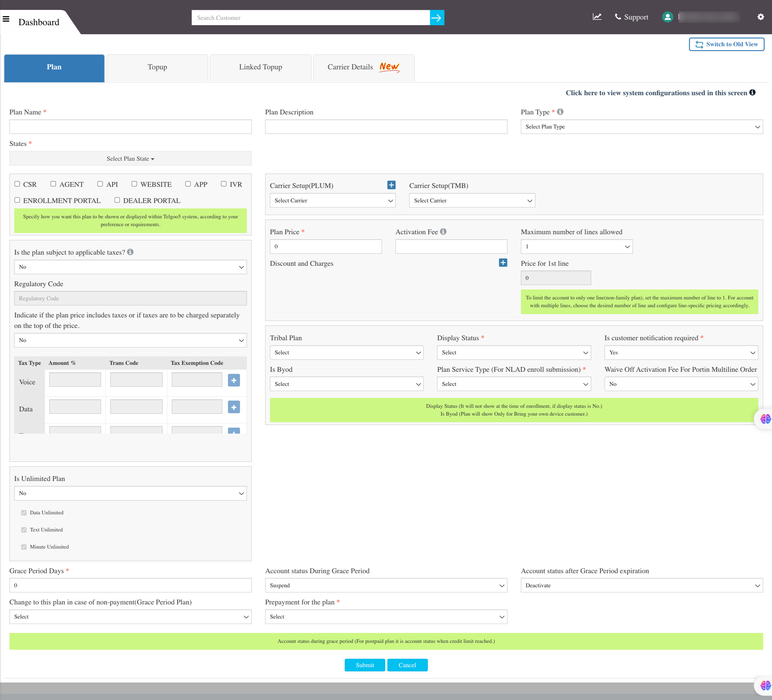Open the Select Plan Type dropdown
772x700 pixels.
(641, 127)
